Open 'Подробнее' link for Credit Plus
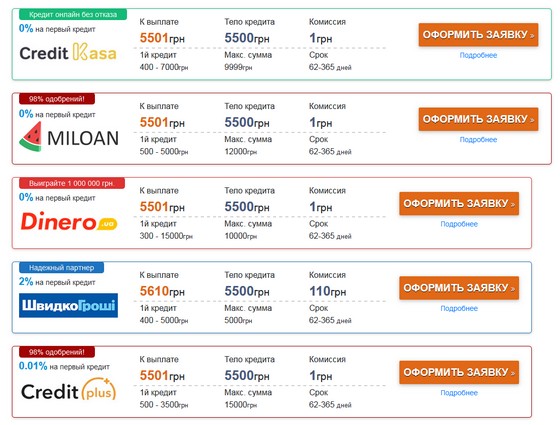The width and height of the screenshot is (560, 425). point(459,393)
